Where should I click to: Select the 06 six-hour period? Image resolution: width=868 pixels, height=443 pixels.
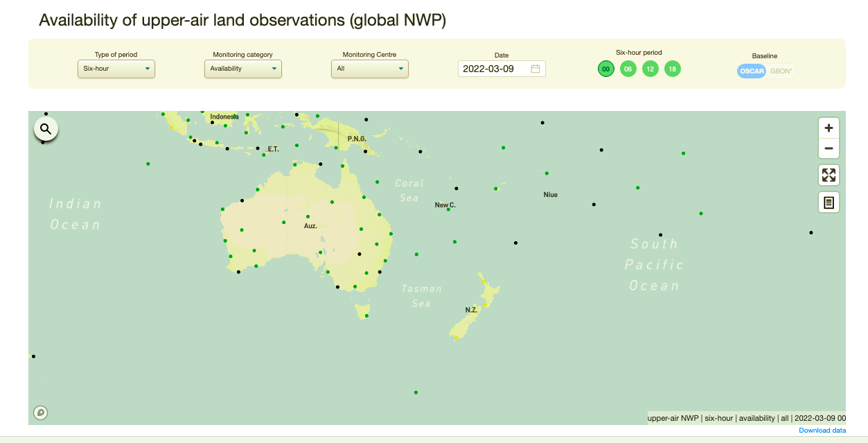[628, 69]
